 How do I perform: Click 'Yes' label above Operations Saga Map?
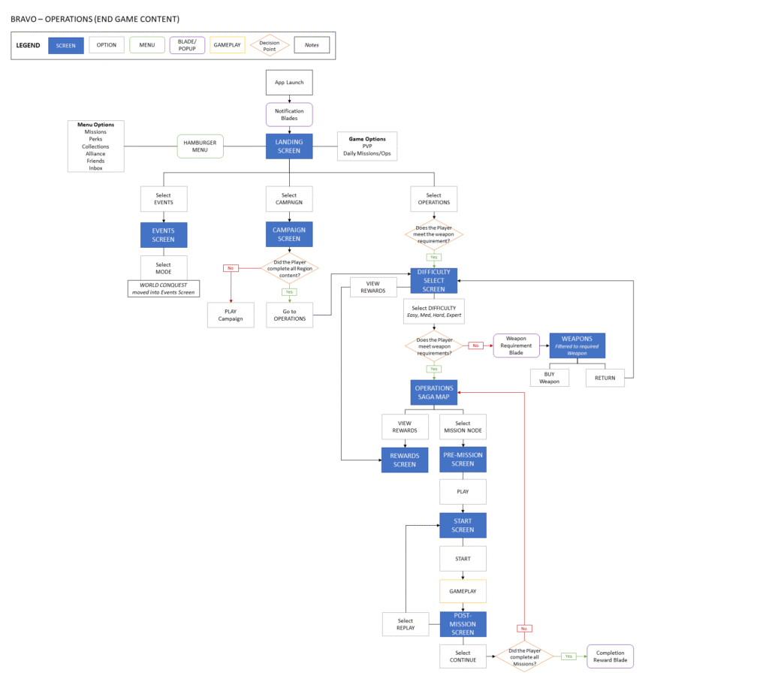(434, 369)
